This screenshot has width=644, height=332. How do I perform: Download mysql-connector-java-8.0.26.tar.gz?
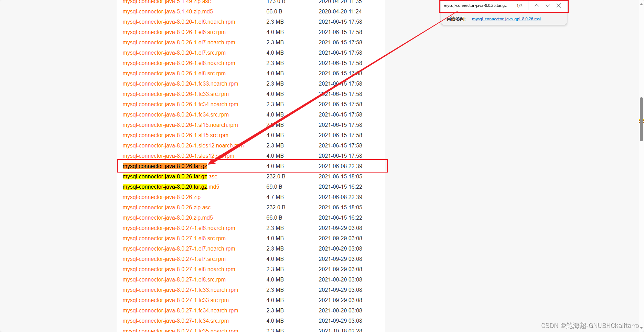[x=165, y=166]
